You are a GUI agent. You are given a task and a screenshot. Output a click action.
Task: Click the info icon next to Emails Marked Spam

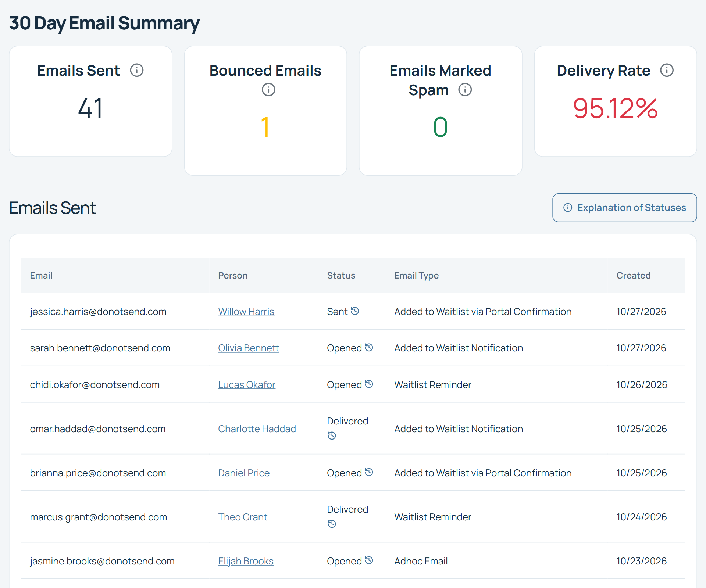coord(465,89)
